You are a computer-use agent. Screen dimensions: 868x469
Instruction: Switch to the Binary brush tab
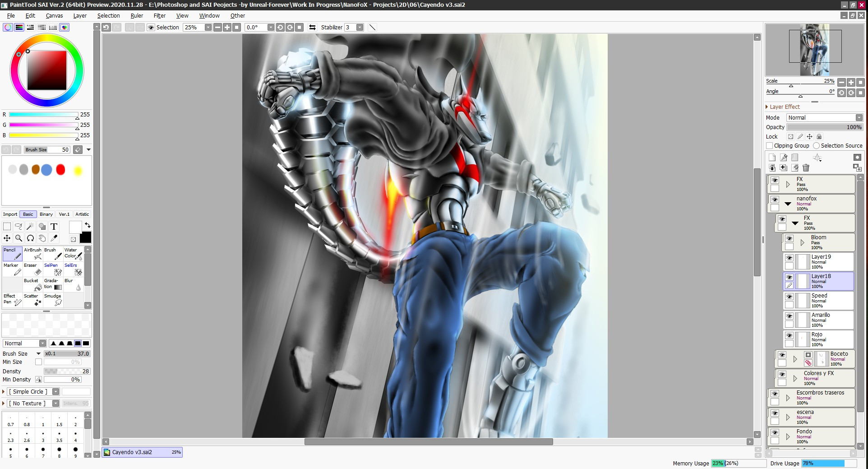[x=46, y=214]
